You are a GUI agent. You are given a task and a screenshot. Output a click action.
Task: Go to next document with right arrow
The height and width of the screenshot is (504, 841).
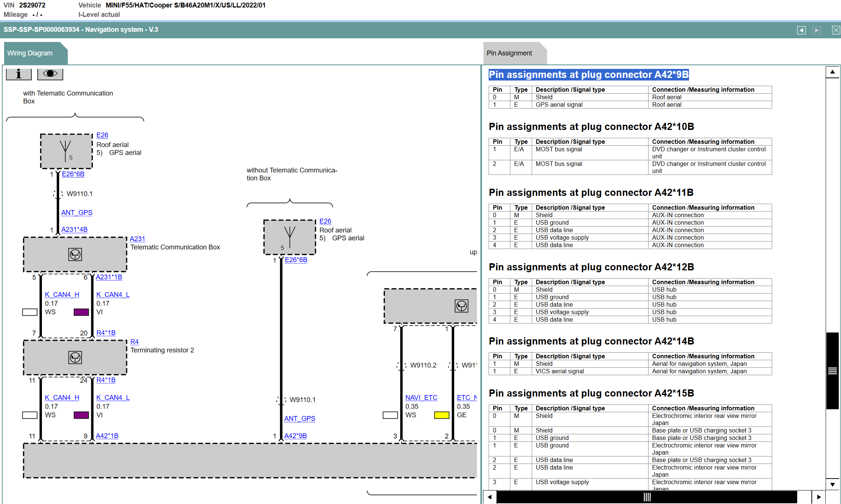coord(817,30)
